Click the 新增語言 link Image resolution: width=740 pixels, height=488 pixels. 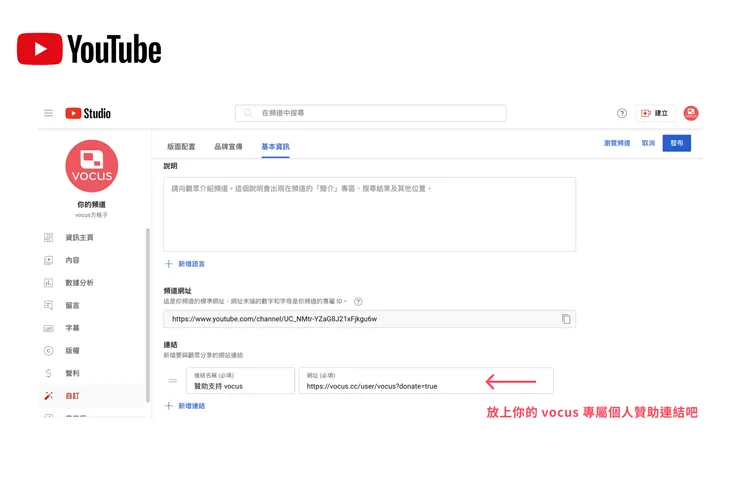(192, 264)
